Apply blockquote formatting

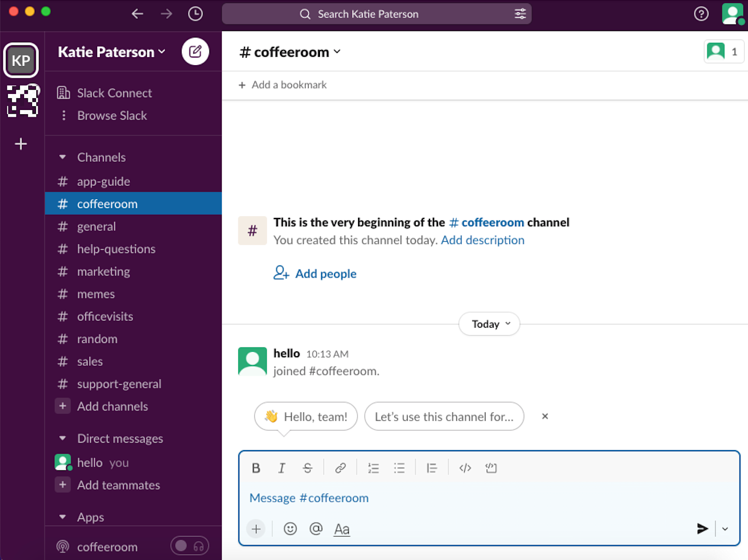tap(432, 468)
